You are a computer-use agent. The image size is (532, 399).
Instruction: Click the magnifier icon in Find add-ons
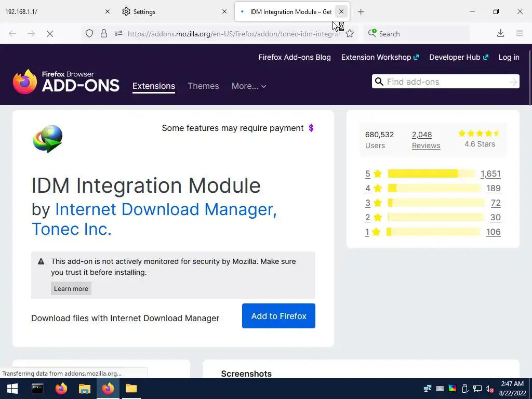(x=379, y=82)
